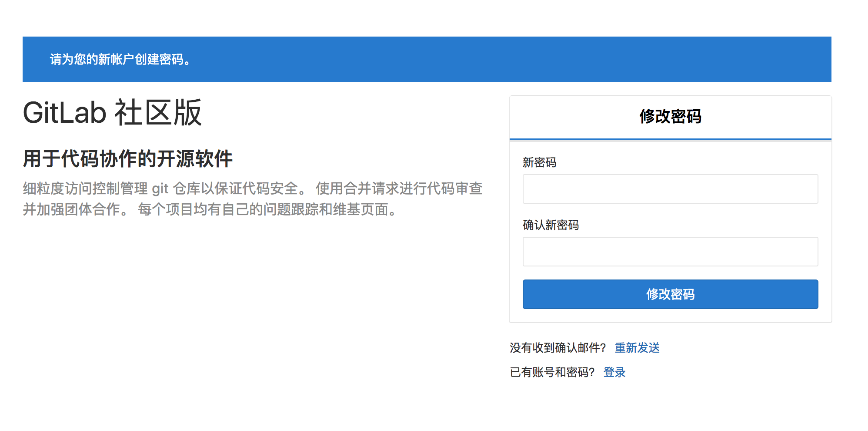Click the 没有收到确认邮件? text
Screen dimensions: 868x431
[x=558, y=348]
